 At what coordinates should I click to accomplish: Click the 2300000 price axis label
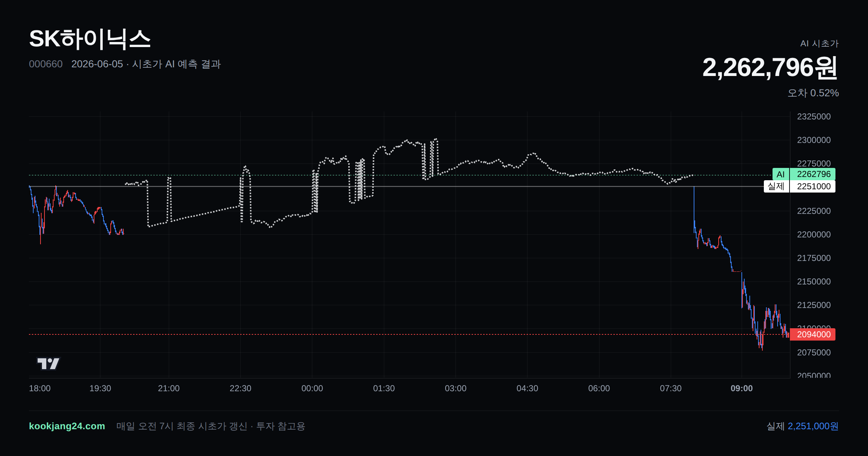(814, 140)
